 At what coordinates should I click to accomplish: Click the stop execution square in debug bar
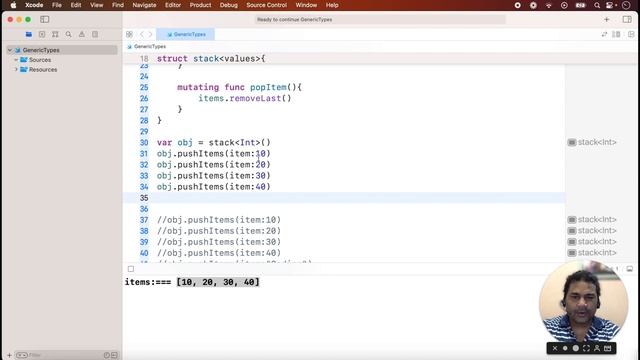pos(131,269)
